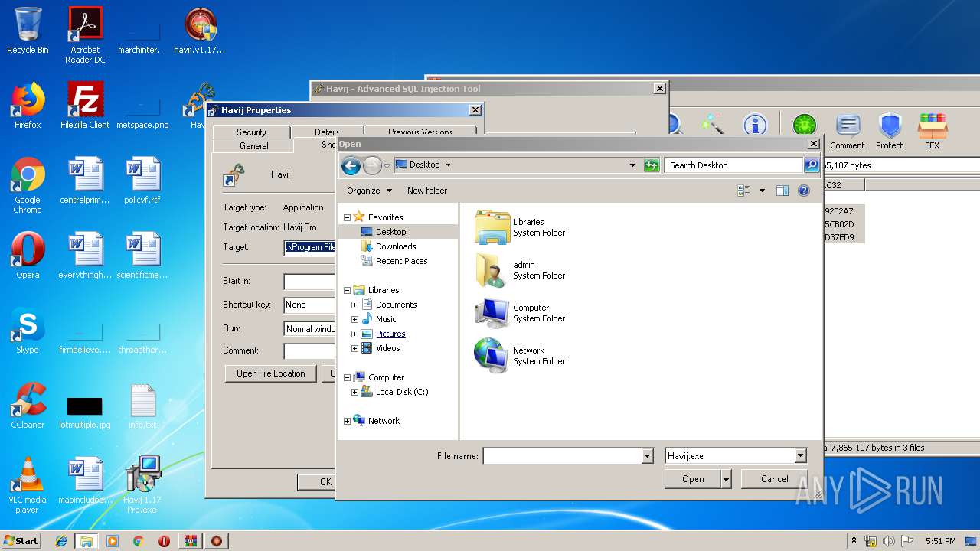Click the Wizard wand icon in WinRAR toolbar
This screenshot has height=551, width=980.
tap(712, 125)
